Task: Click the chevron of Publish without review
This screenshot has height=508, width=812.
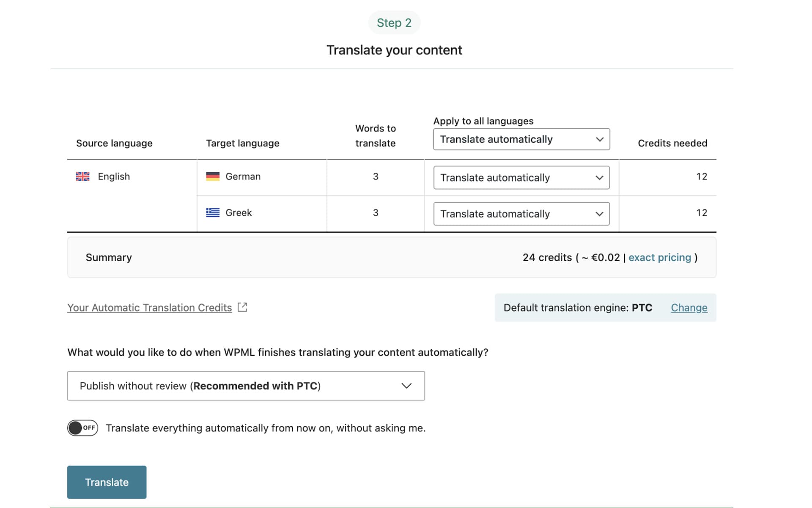Action: click(406, 386)
